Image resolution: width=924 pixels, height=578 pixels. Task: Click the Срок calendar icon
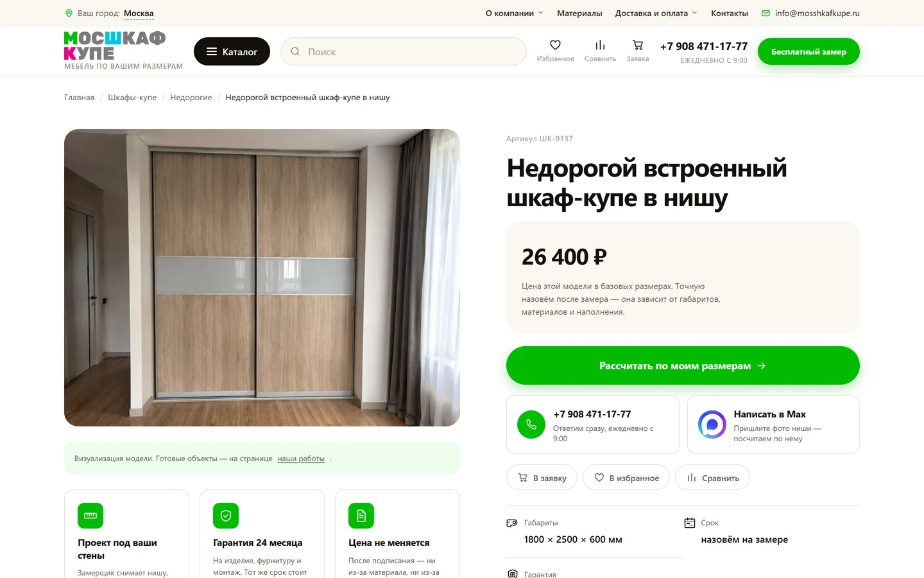(x=690, y=523)
